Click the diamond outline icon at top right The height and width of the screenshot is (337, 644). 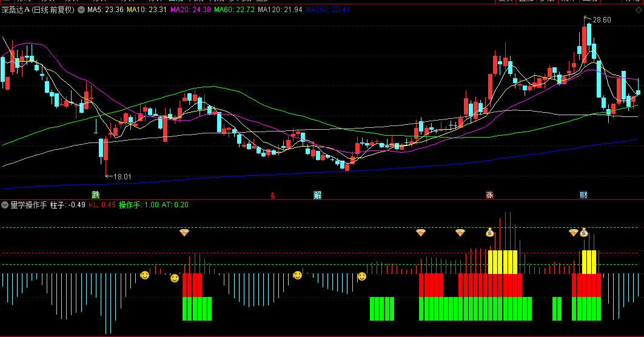tap(639, 10)
